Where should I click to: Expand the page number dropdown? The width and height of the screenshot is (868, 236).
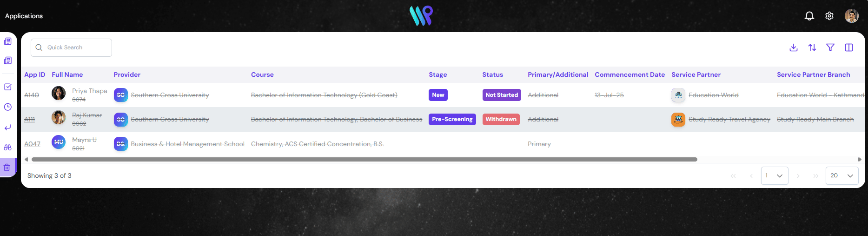coord(775,175)
